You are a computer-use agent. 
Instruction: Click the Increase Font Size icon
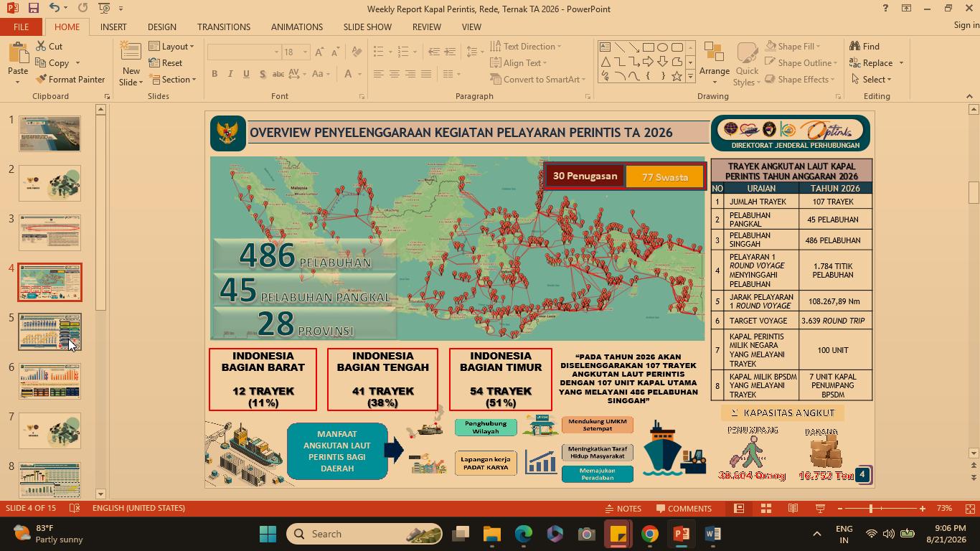click(x=320, y=52)
